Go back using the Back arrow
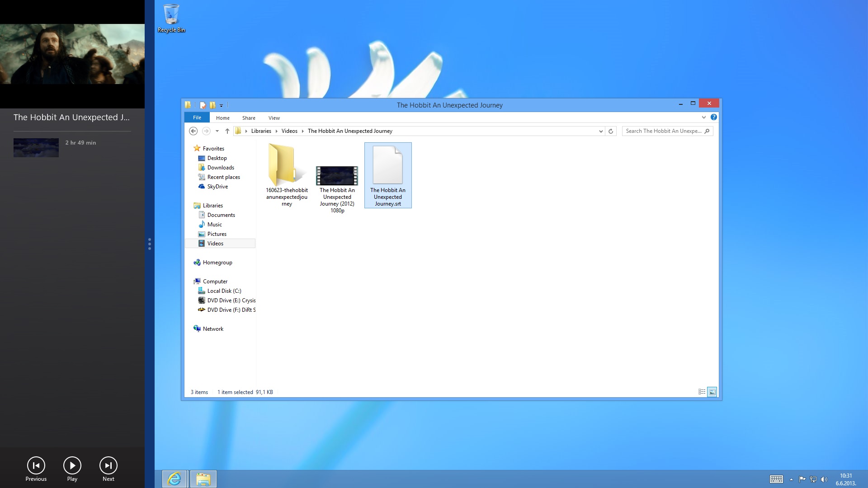This screenshot has height=488, width=868. coord(193,131)
